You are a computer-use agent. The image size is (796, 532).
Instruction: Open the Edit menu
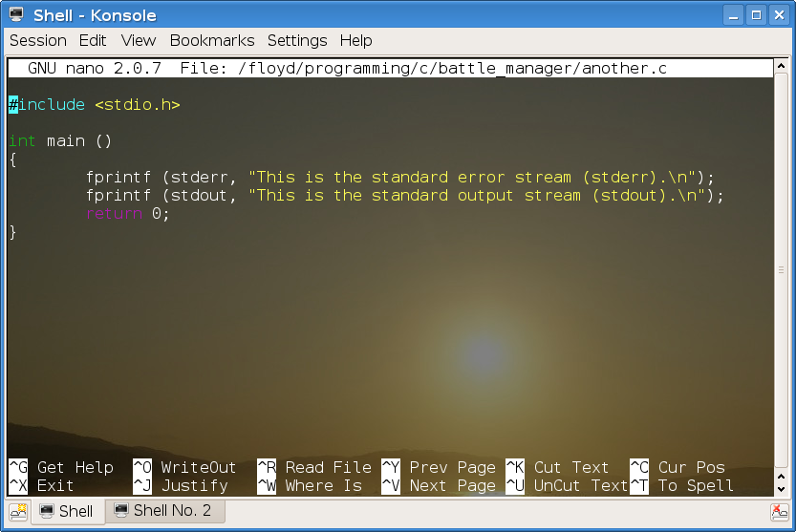tap(93, 41)
